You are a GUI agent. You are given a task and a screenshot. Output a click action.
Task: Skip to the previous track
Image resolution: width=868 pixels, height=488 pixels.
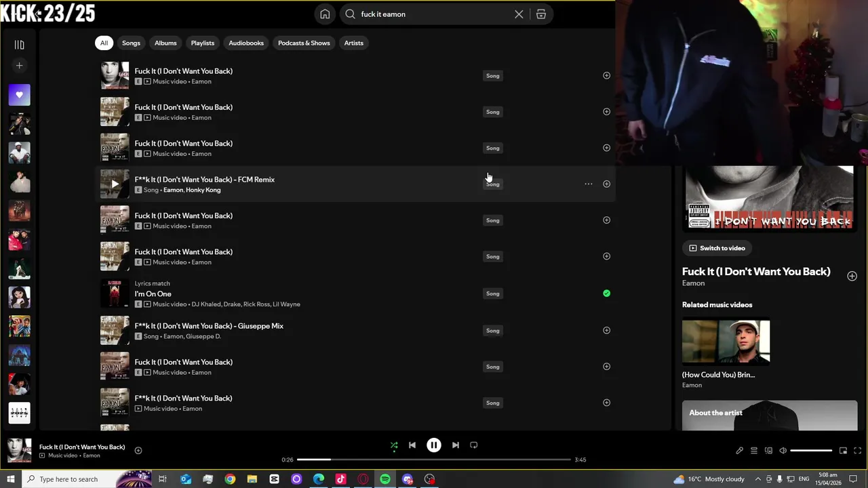coord(412,445)
